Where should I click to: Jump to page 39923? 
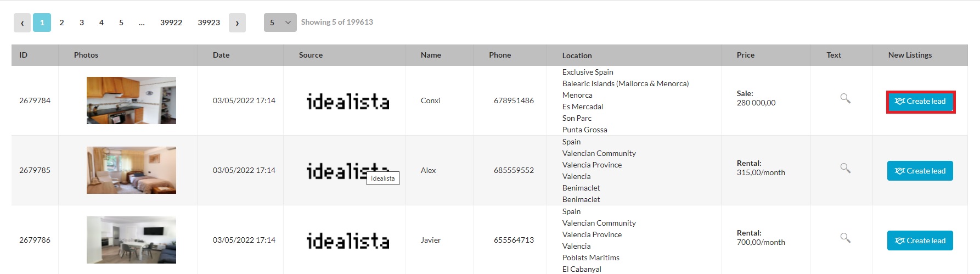209,23
